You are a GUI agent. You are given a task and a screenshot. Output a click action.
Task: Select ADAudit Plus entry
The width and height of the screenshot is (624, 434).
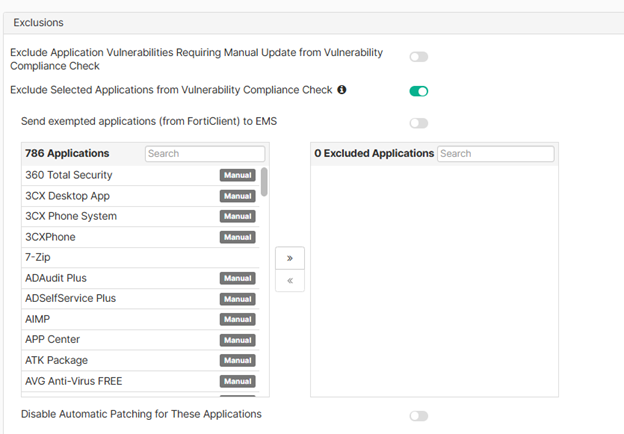(x=140, y=278)
